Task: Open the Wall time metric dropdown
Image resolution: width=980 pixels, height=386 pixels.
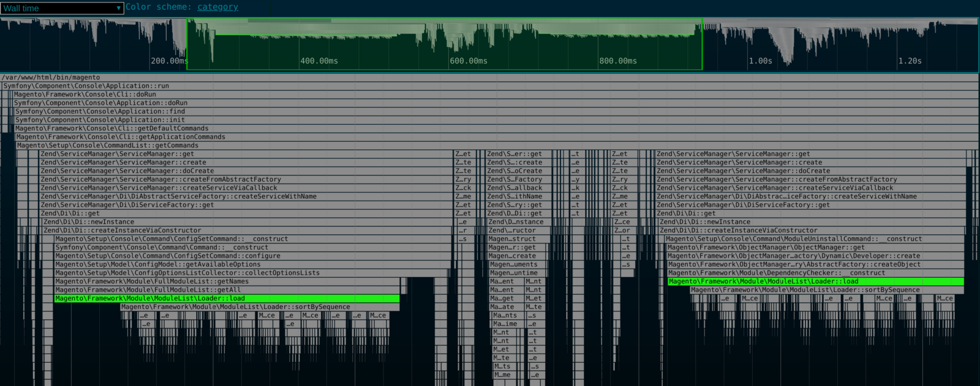Action: (x=62, y=8)
